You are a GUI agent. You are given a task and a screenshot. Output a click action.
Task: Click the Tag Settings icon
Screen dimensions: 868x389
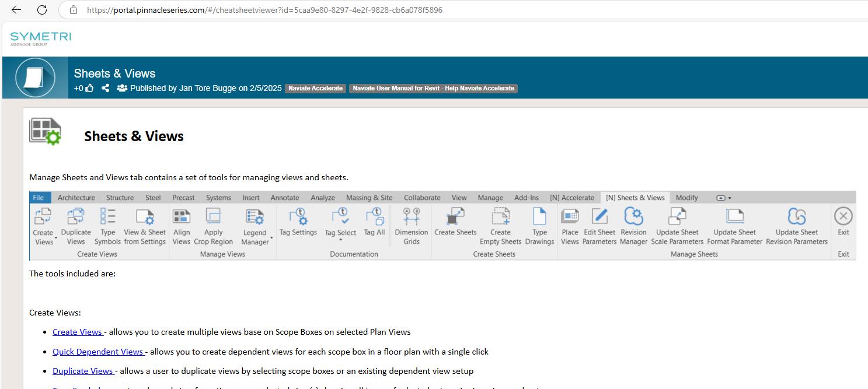pos(298,217)
